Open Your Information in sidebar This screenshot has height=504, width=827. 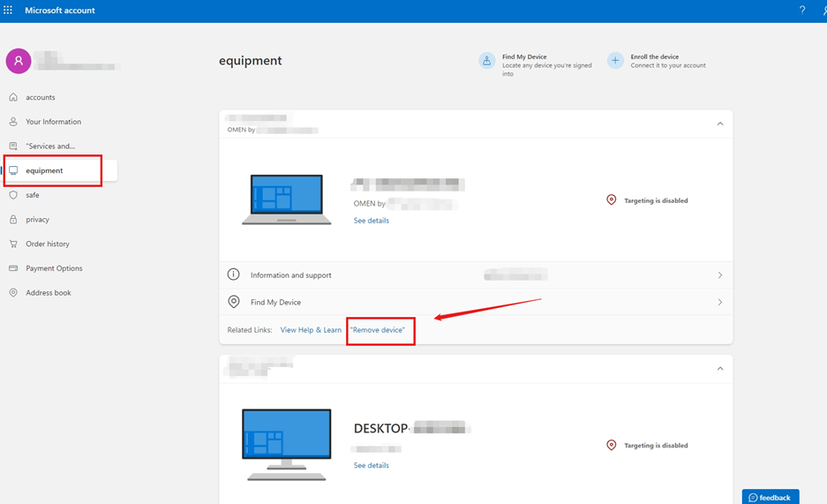53,122
